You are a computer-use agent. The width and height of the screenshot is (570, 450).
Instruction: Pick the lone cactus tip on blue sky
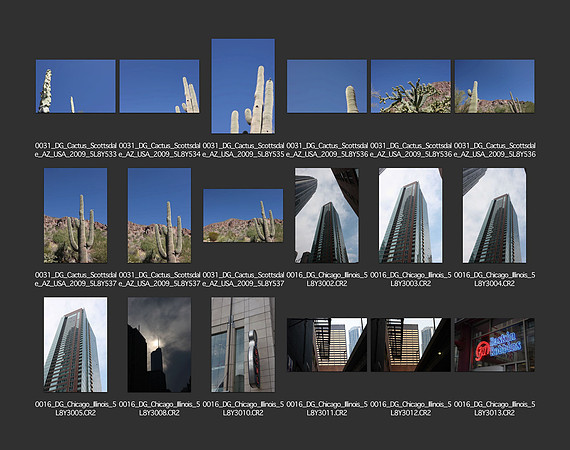(327, 87)
